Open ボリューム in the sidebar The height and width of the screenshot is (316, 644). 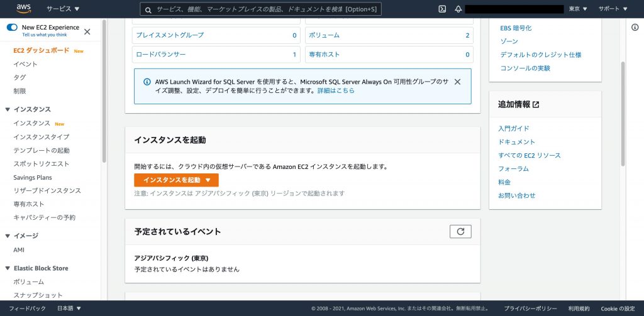[28, 282]
